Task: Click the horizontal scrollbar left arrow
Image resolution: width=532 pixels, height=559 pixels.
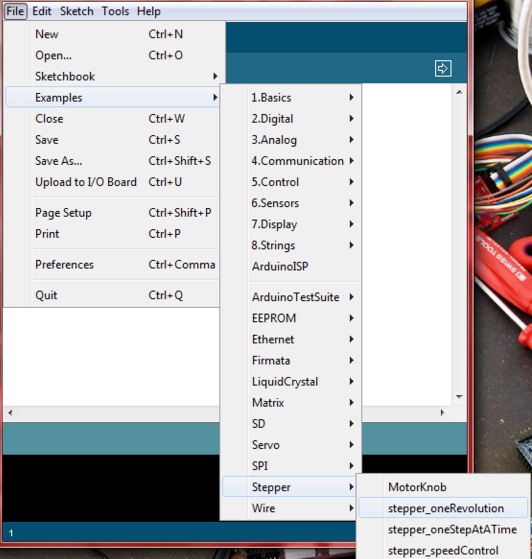Action: [x=10, y=413]
